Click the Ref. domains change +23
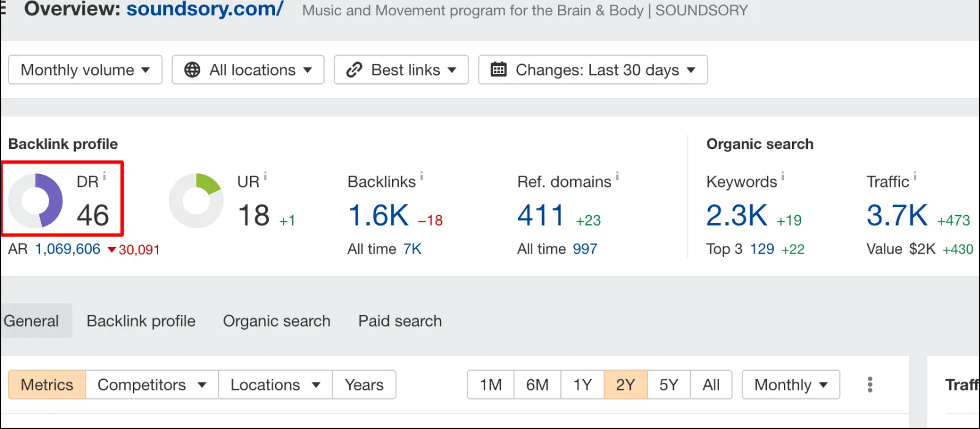The width and height of the screenshot is (980, 429). [589, 221]
